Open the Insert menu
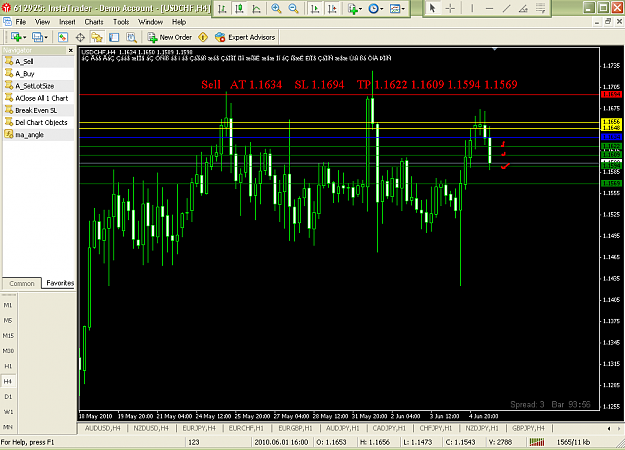Screen dimensions: 625x450 [x=67, y=22]
